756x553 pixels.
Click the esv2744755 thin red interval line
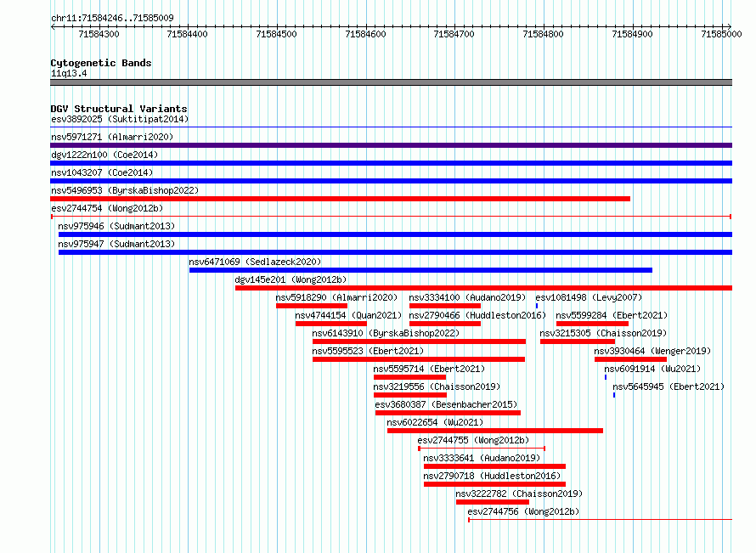click(x=482, y=449)
